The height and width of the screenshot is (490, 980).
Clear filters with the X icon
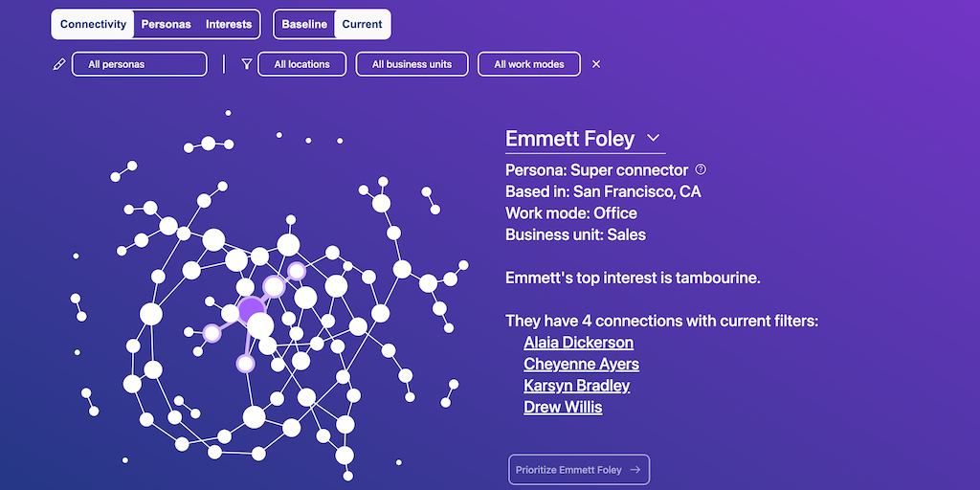coord(596,64)
